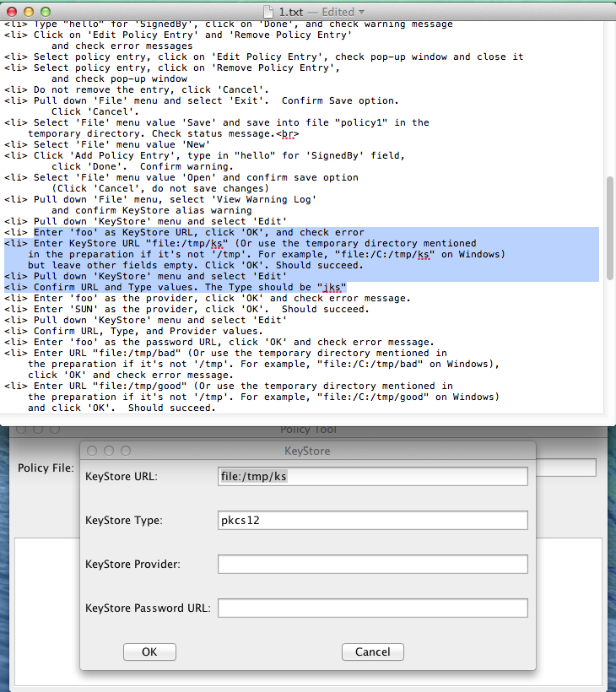Open the Edited dropdown arrow in title bar
The image size is (616, 692).
362,12
